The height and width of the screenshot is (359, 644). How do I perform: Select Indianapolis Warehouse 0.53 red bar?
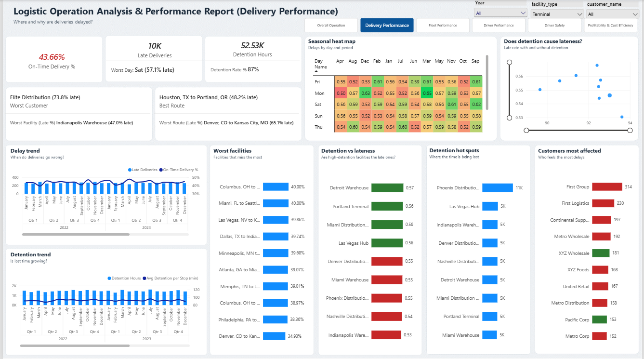pyautogui.click(x=386, y=335)
